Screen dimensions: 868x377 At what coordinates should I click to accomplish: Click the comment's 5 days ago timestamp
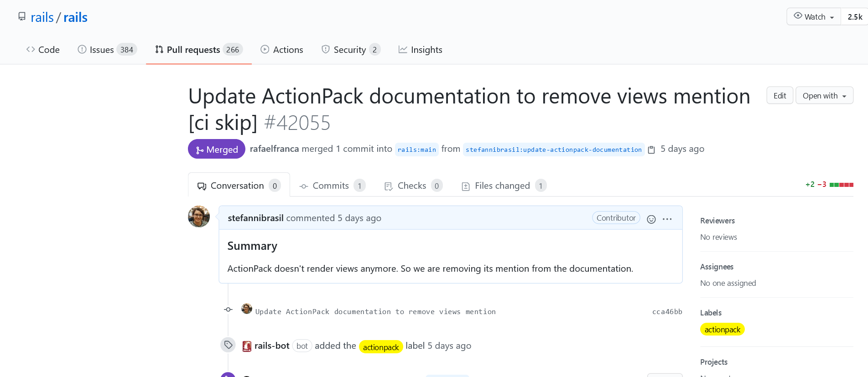359,218
